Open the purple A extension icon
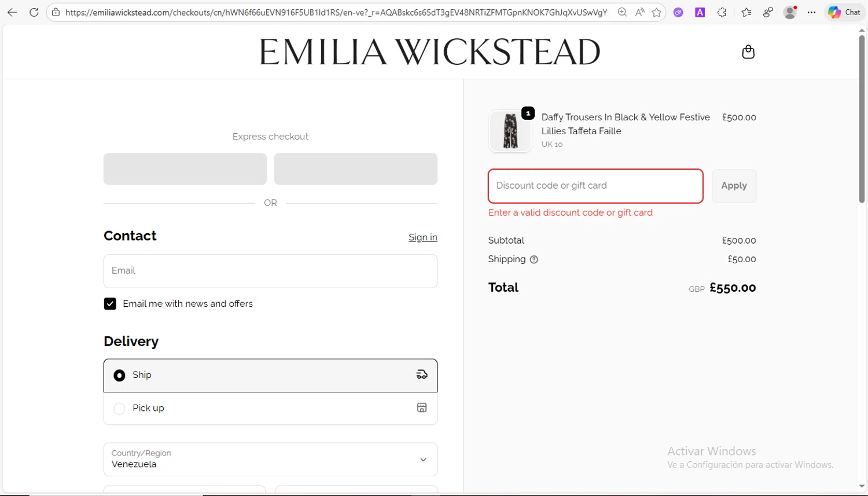868x496 pixels. pos(700,12)
